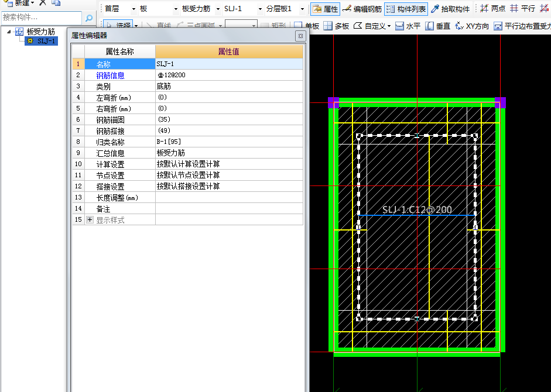Image resolution: width=551 pixels, height=392 pixels.
Task: Click the 钢筋锚固 value (35)
Action: coord(229,120)
